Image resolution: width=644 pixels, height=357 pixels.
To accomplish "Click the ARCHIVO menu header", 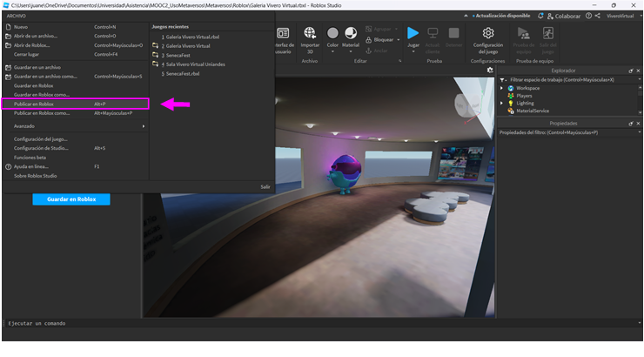I will coord(16,16).
